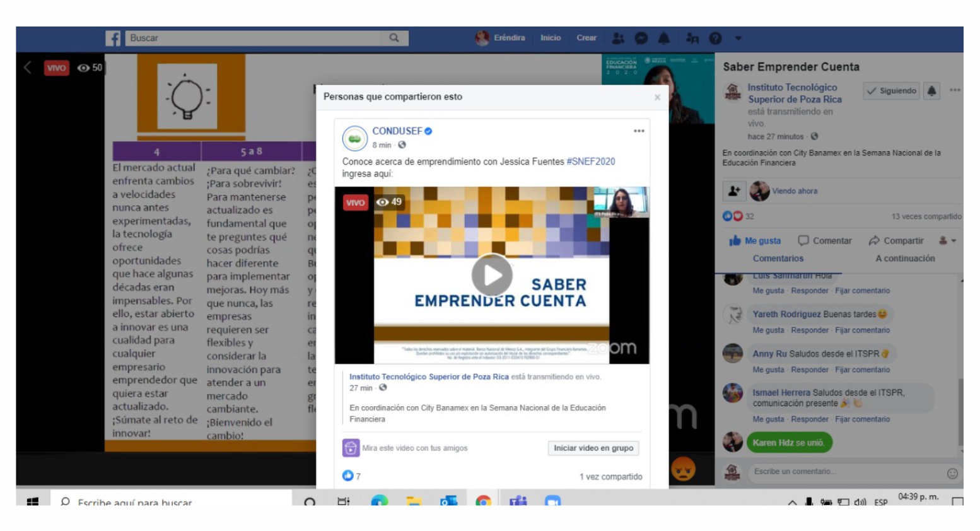Open the #SNEF2020 hashtag link
The width and height of the screenshot is (980, 531).
click(x=590, y=161)
